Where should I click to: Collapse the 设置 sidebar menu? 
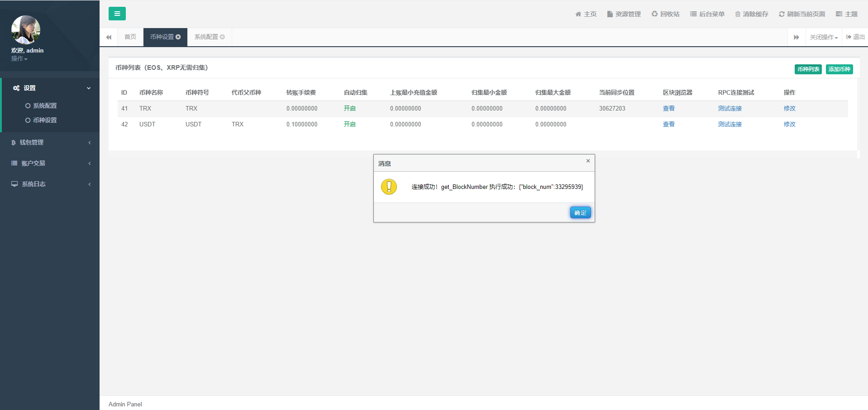point(50,88)
